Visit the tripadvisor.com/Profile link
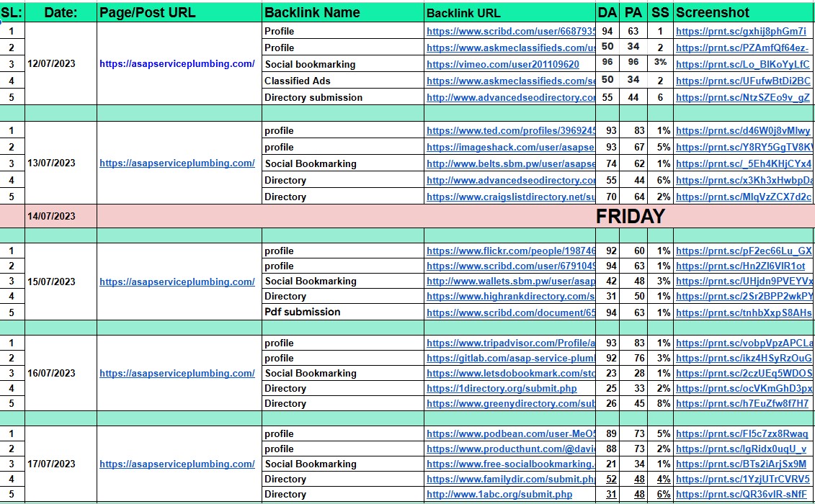 [x=510, y=343]
